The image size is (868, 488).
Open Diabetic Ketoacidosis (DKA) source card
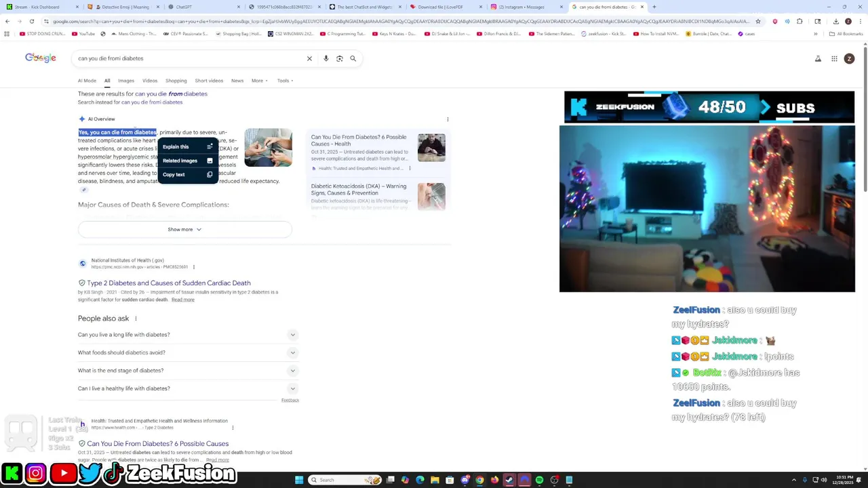point(378,197)
